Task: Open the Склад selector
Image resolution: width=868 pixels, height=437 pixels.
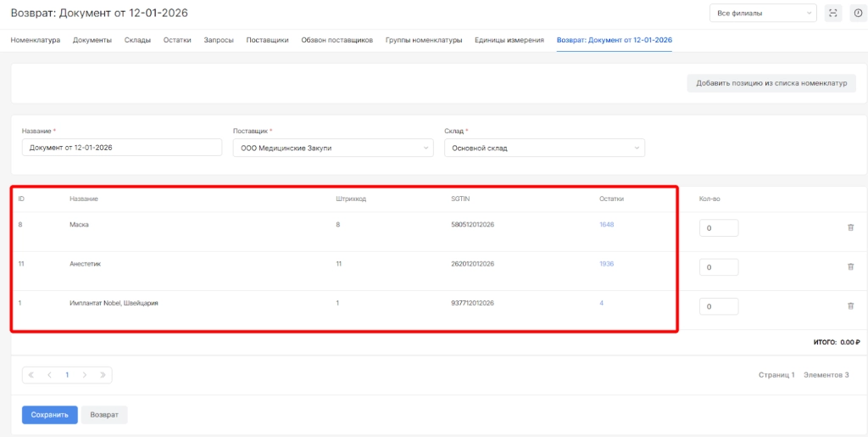Action: 544,148
